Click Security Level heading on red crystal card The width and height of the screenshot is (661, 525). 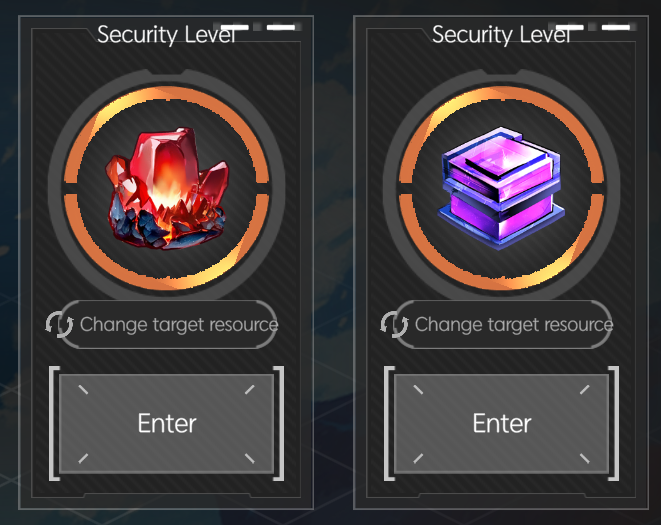click(166, 35)
